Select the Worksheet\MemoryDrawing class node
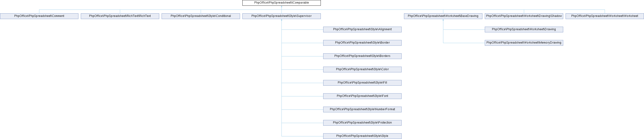This screenshot has width=644, height=139. pyautogui.click(x=524, y=43)
